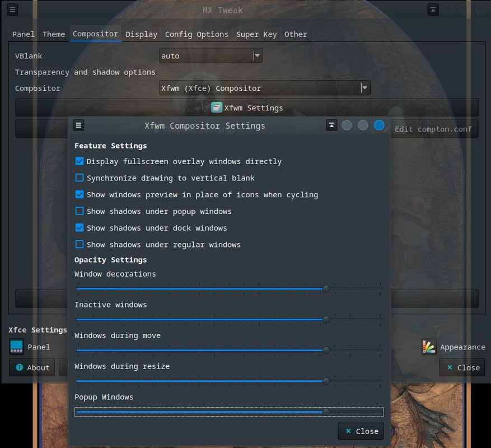Click the Edit compton.conf button

(x=434, y=129)
